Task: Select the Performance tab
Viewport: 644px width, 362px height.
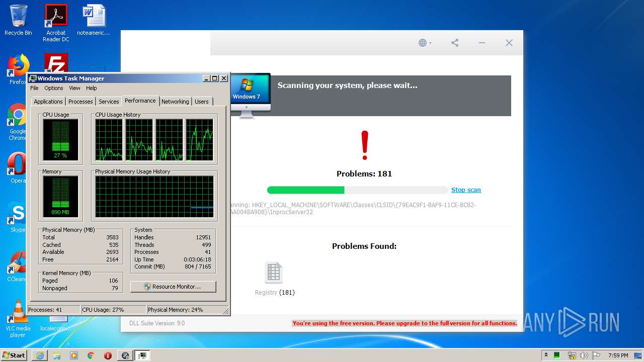Action: (x=140, y=101)
